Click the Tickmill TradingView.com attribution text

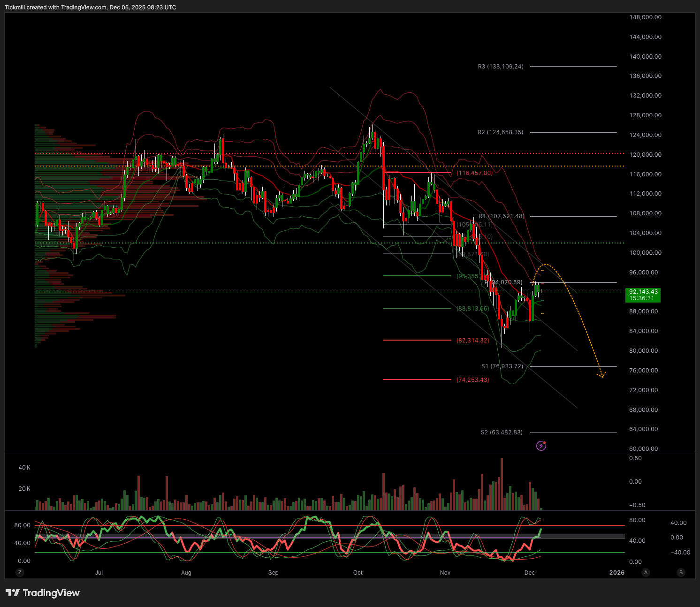click(91, 8)
